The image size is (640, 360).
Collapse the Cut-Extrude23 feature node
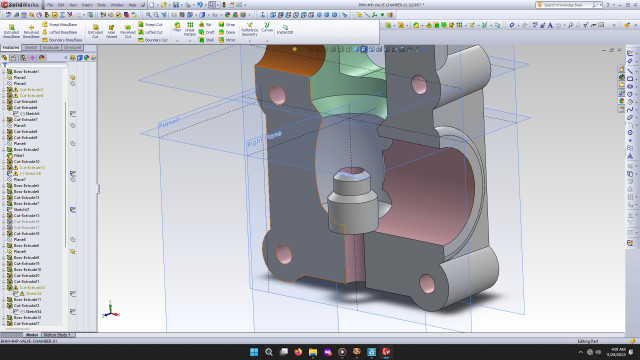tap(4, 306)
